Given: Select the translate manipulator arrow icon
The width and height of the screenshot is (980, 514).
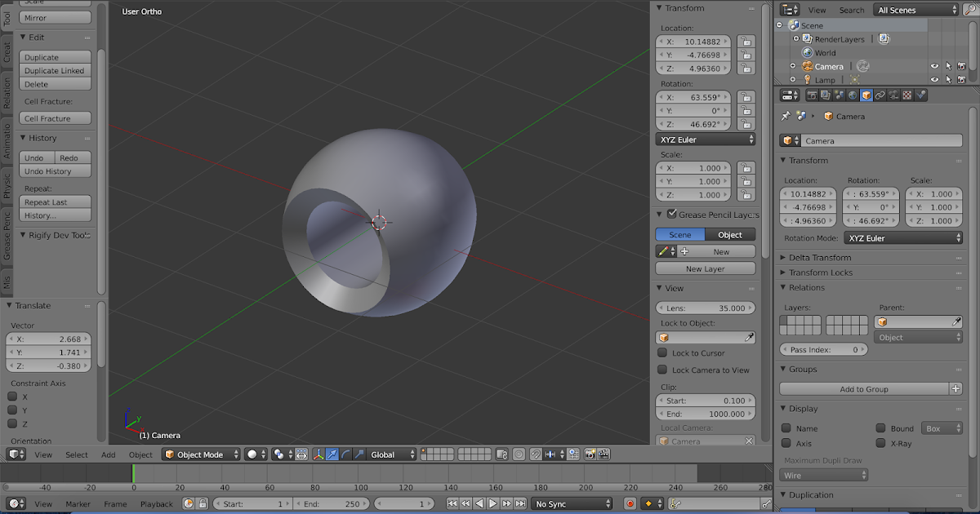Looking at the screenshot, I should [x=332, y=454].
